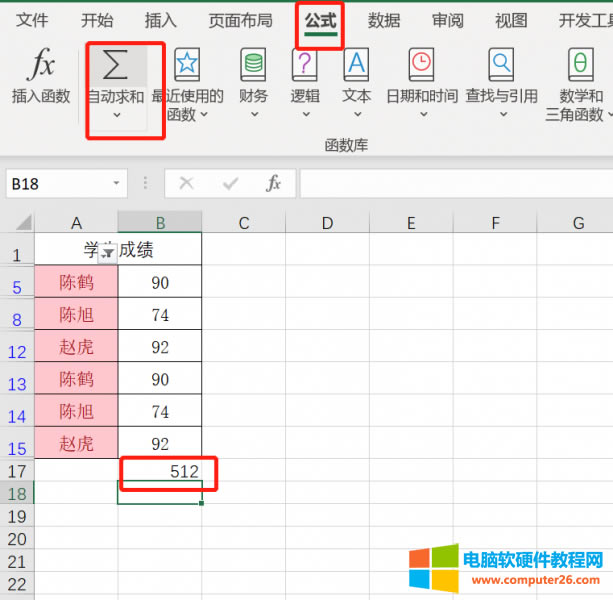The image size is (613, 600).
Task: Click the formula bar fx button
Action: pyautogui.click(x=273, y=183)
